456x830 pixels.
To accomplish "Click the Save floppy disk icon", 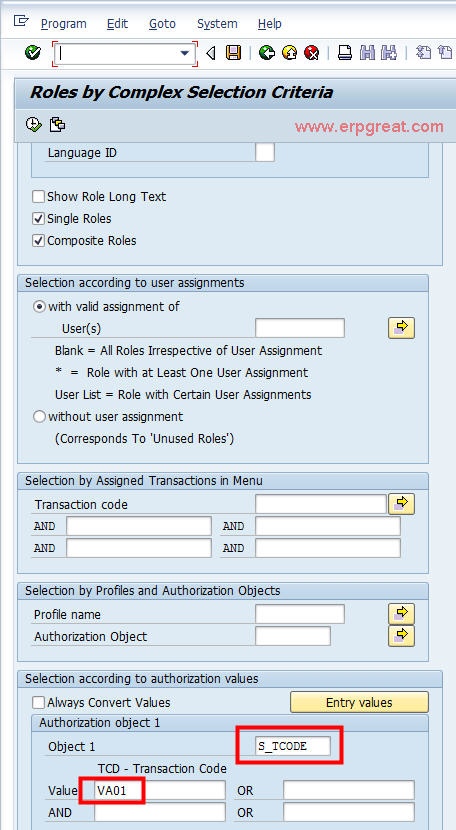I will point(234,53).
